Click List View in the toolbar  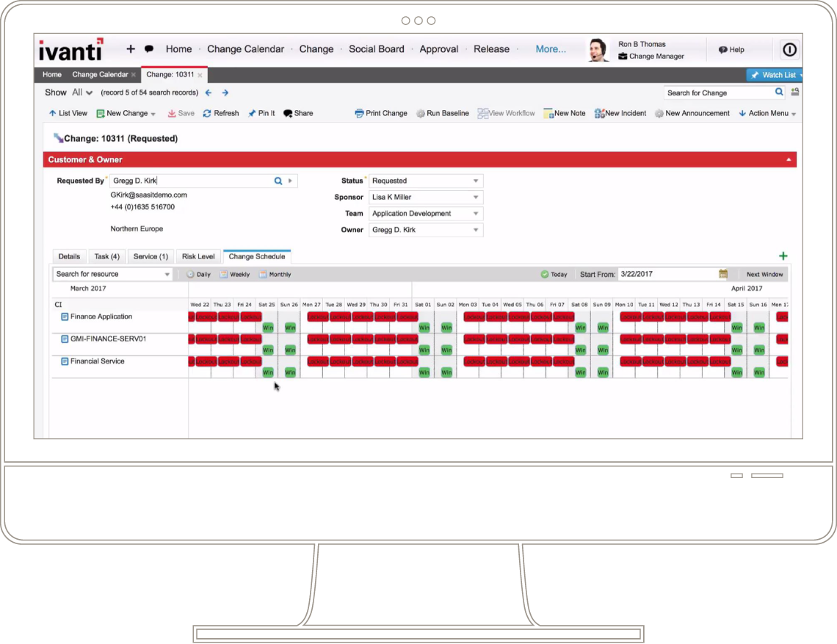[x=68, y=113]
